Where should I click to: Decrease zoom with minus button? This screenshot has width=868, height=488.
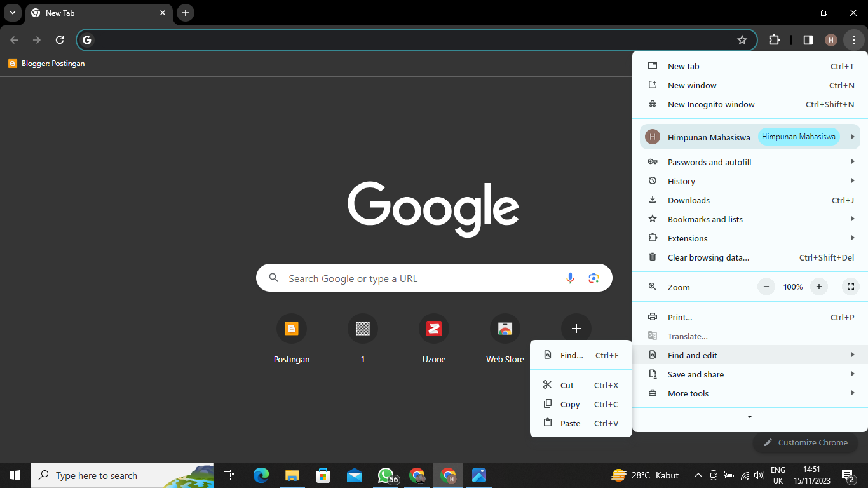tap(766, 287)
